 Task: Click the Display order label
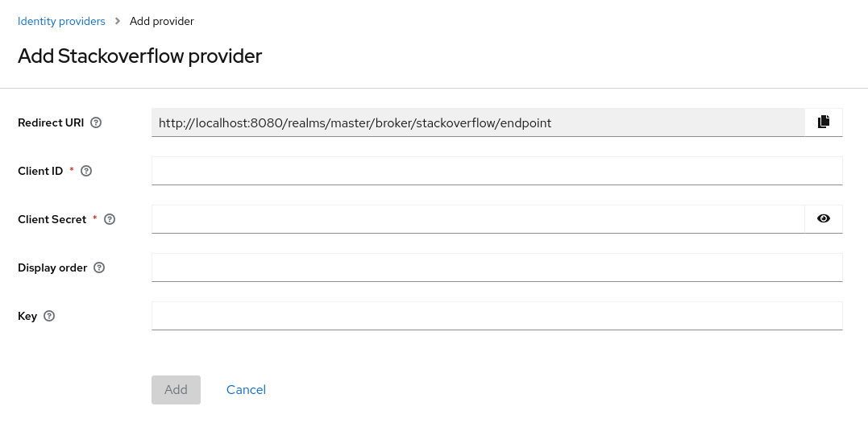52,267
